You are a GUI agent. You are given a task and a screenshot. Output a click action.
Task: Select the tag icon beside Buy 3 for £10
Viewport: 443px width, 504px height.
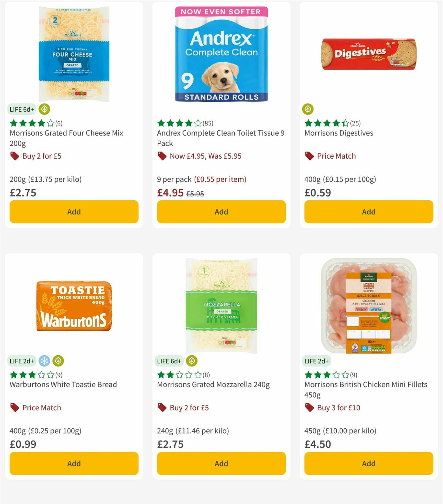309,408
